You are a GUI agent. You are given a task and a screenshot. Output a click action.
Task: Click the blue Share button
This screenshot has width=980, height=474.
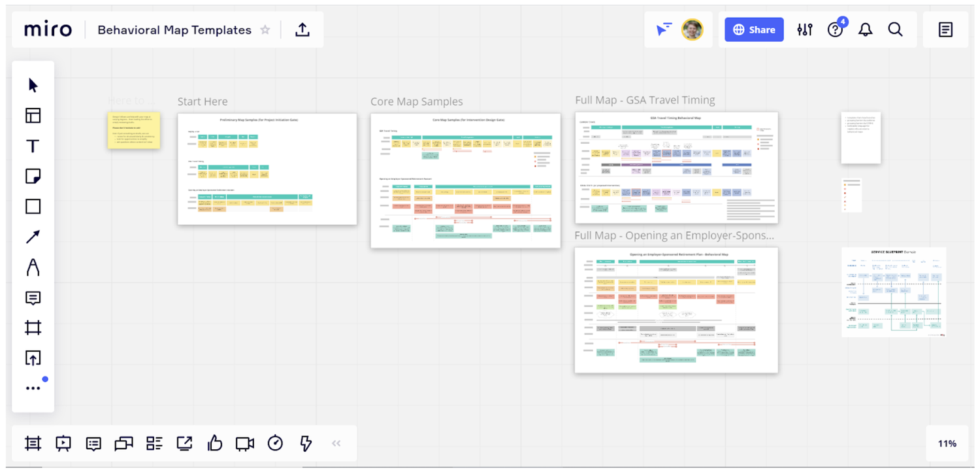pyautogui.click(x=753, y=29)
